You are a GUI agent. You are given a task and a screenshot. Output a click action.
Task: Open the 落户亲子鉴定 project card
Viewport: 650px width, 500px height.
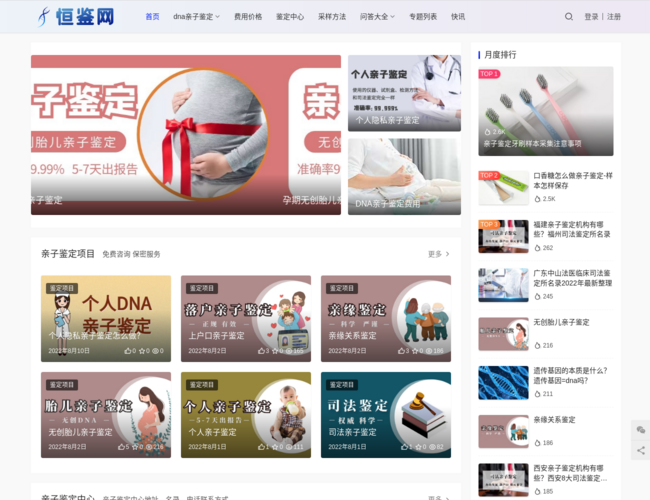tap(246, 318)
